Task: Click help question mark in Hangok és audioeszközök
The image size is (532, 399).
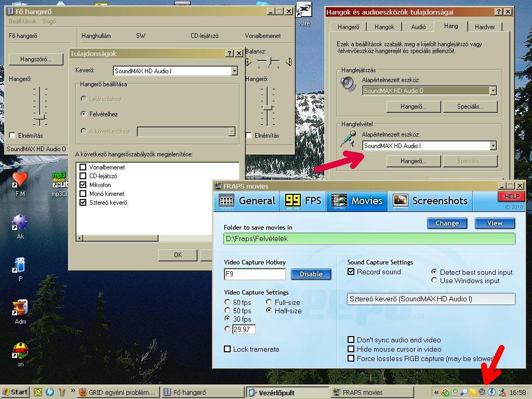Action: 498,12
